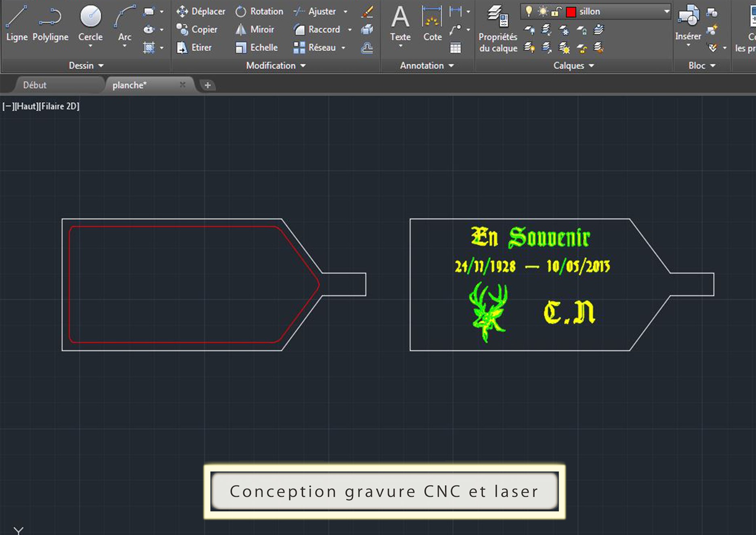This screenshot has width=756, height=535.
Task: Select the Polyligne tool
Action: (x=51, y=23)
